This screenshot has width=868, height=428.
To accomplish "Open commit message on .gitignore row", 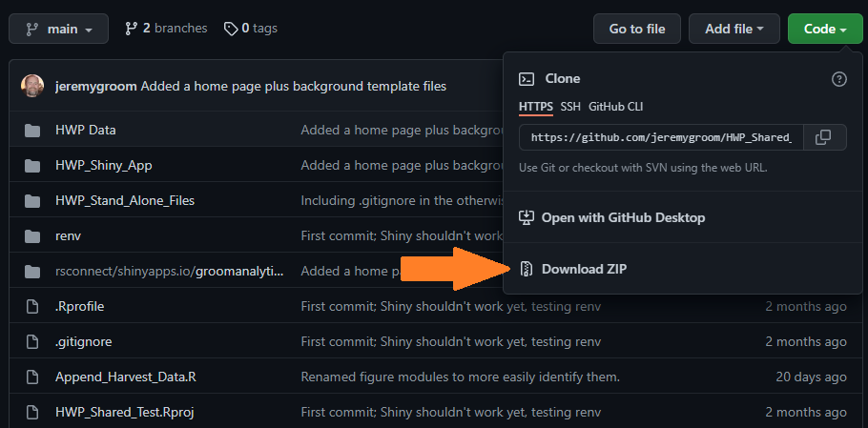I will [x=450, y=342].
